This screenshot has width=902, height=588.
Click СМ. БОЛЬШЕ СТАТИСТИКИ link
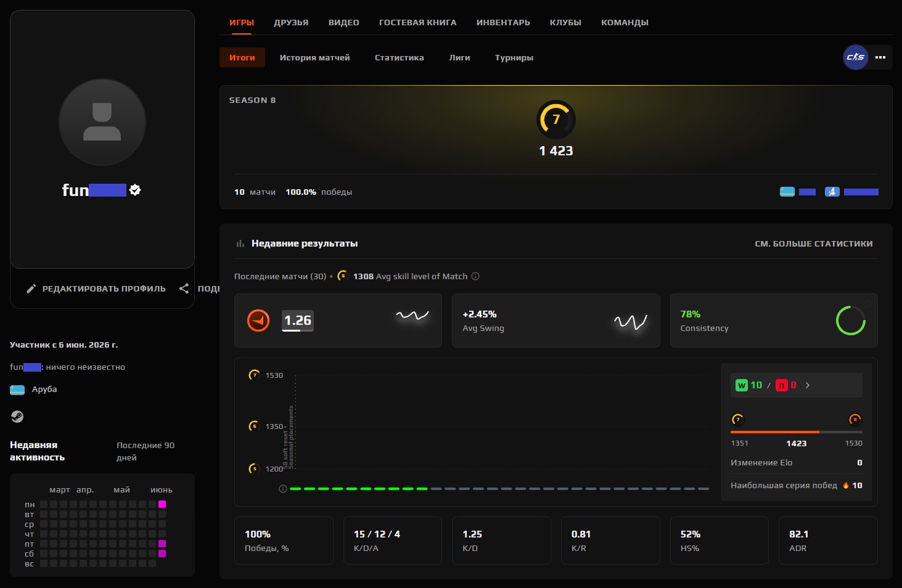(814, 243)
